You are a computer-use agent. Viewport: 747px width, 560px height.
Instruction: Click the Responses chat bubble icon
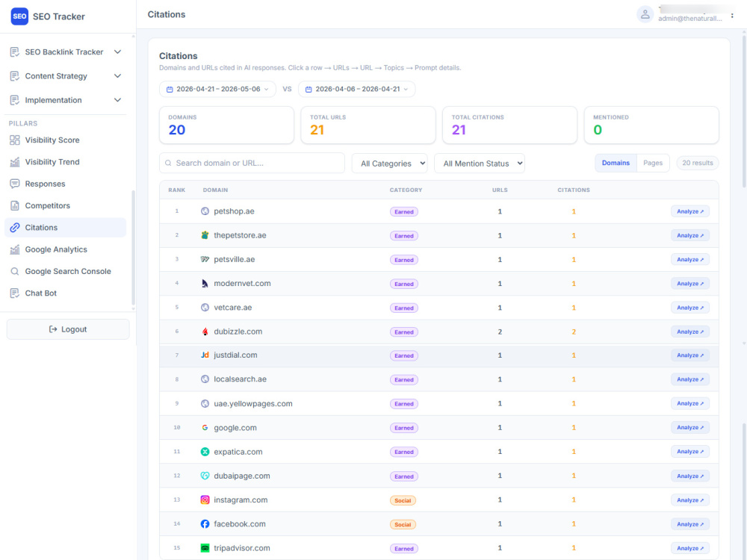(x=15, y=184)
